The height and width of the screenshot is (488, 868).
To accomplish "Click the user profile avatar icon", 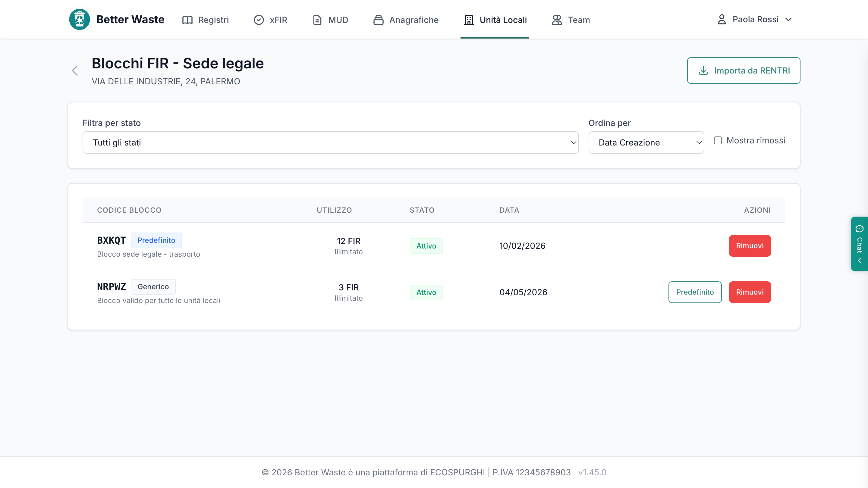I will point(722,19).
